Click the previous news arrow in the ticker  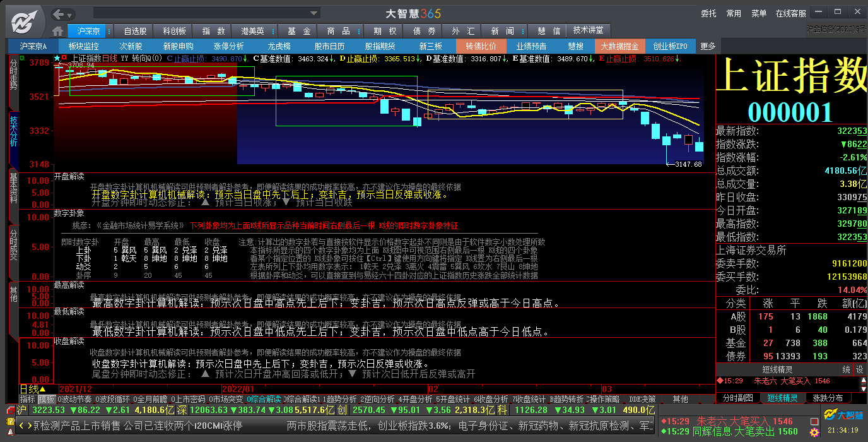click(21, 426)
